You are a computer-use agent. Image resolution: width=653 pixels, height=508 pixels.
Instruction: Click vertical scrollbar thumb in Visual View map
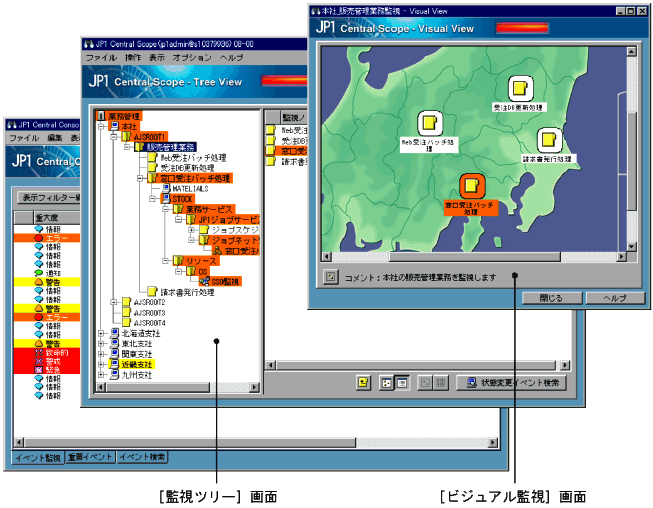[x=631, y=160]
